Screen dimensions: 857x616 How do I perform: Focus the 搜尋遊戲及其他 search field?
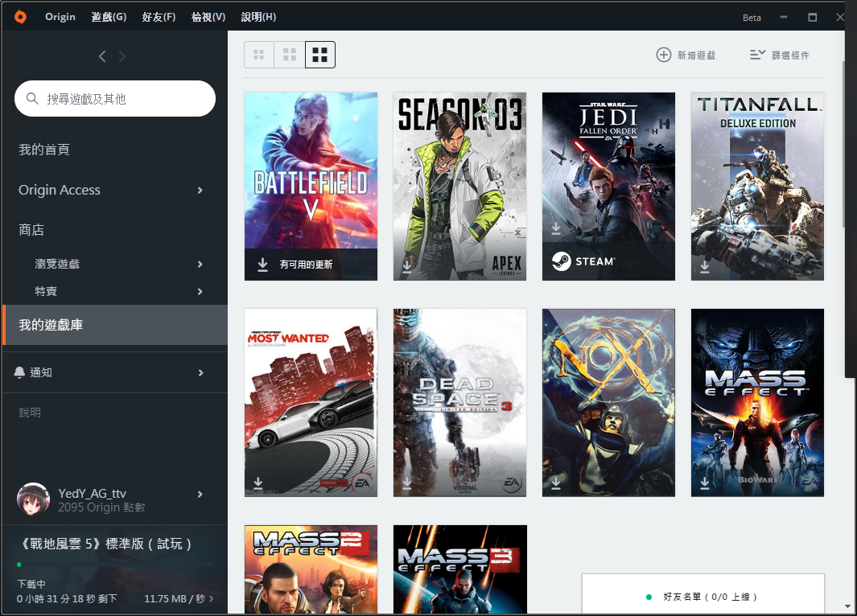coord(115,98)
